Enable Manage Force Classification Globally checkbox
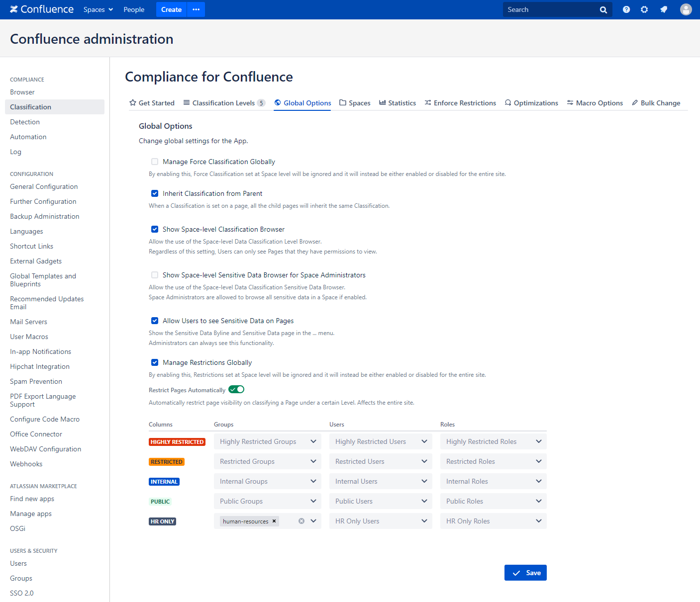 pos(155,162)
